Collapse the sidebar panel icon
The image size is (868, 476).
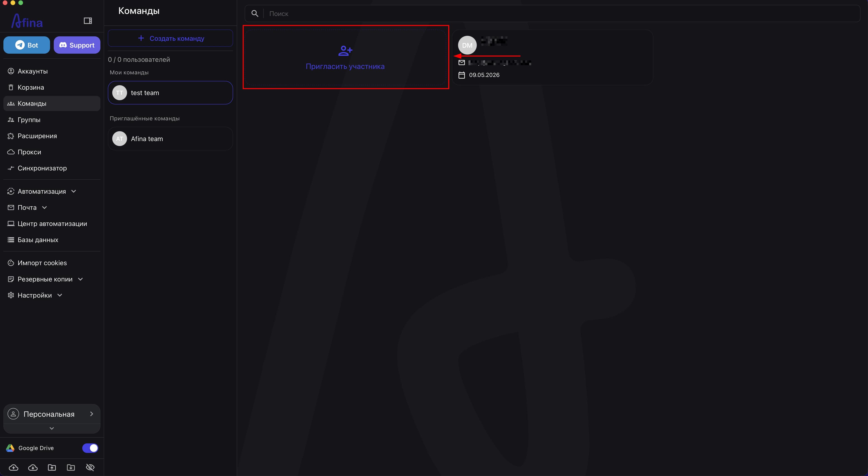coord(88,21)
